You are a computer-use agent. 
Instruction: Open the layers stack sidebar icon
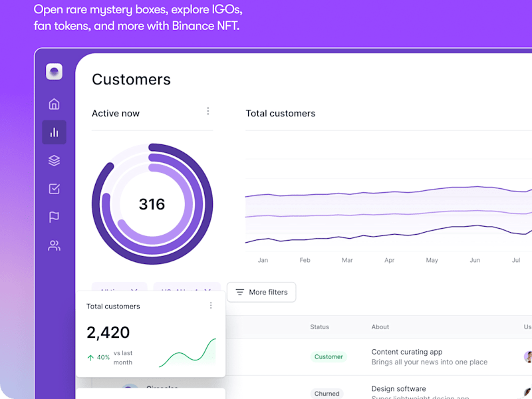click(54, 160)
